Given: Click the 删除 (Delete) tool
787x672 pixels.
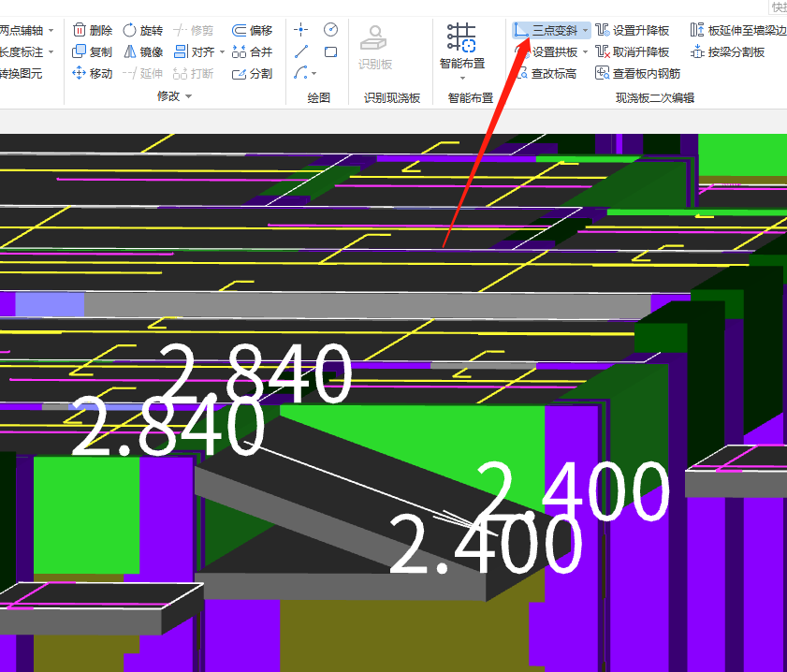Looking at the screenshot, I should point(93,31).
